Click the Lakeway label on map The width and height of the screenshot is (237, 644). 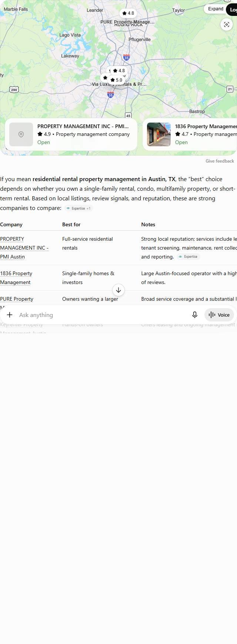70,56
